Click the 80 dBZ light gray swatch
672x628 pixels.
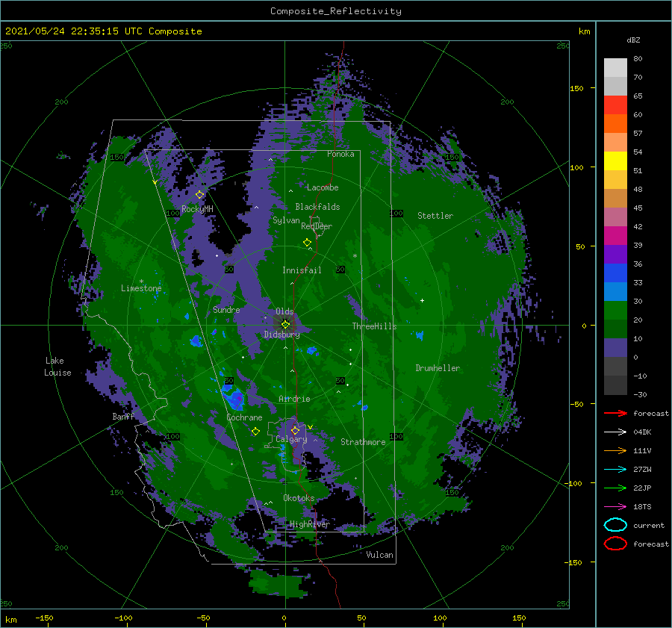click(x=615, y=67)
